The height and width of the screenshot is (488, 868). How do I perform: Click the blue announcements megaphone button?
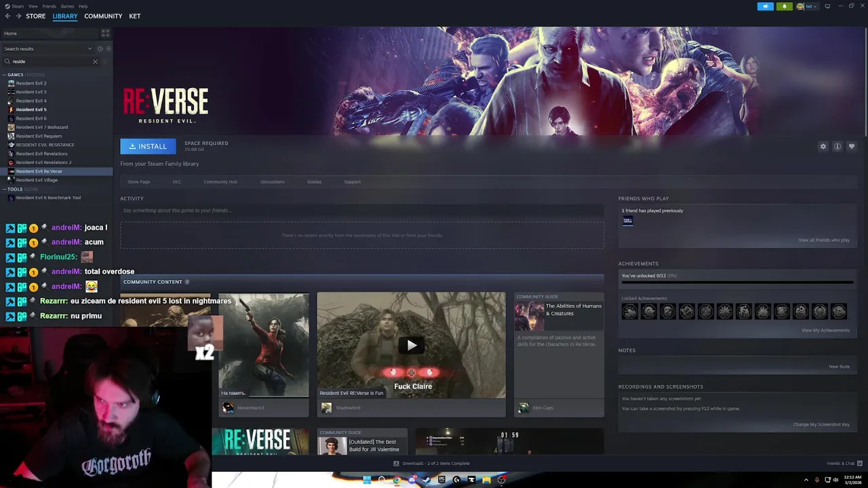[766, 6]
